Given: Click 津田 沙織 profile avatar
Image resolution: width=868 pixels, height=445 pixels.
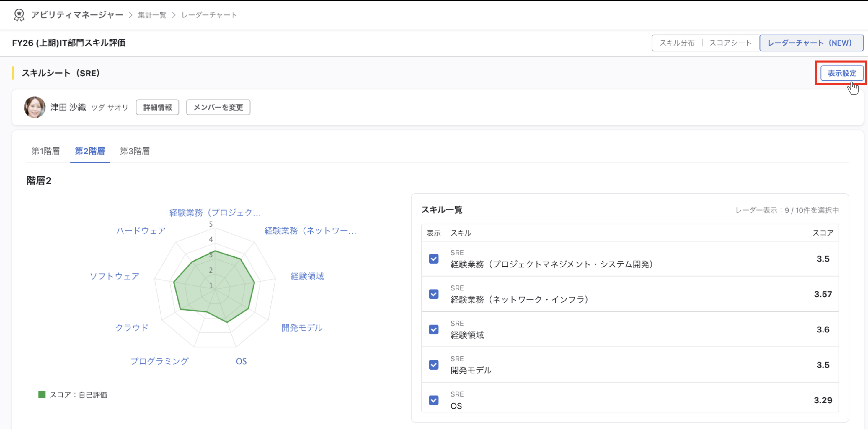Looking at the screenshot, I should (34, 107).
